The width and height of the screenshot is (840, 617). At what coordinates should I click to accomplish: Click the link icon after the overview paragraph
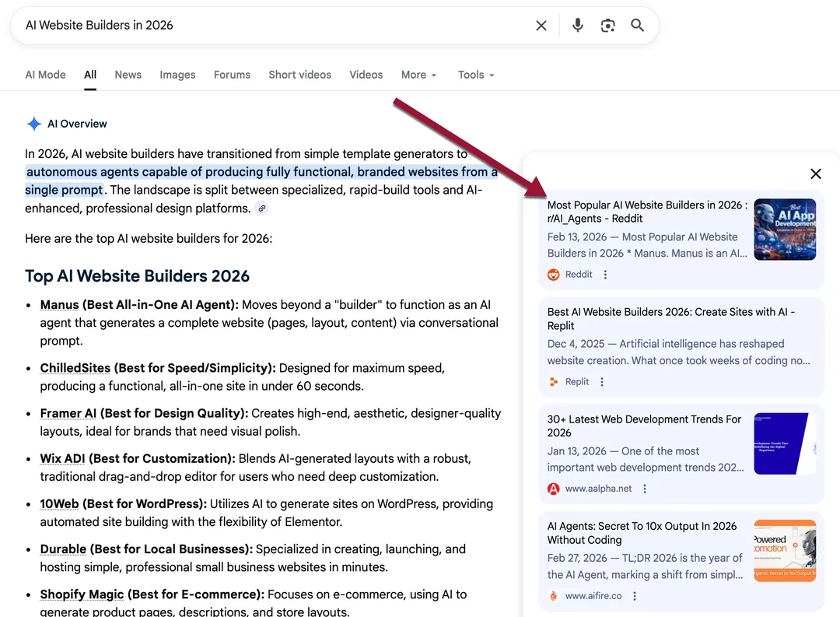(262, 209)
